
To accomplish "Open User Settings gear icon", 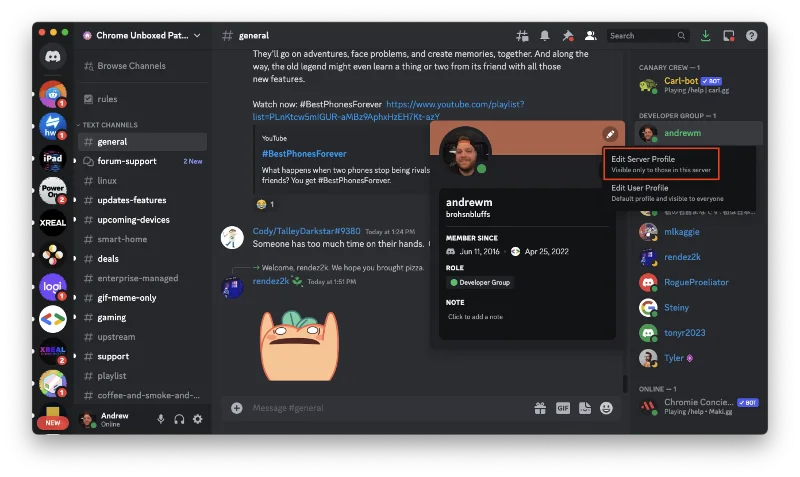I will pyautogui.click(x=197, y=419).
